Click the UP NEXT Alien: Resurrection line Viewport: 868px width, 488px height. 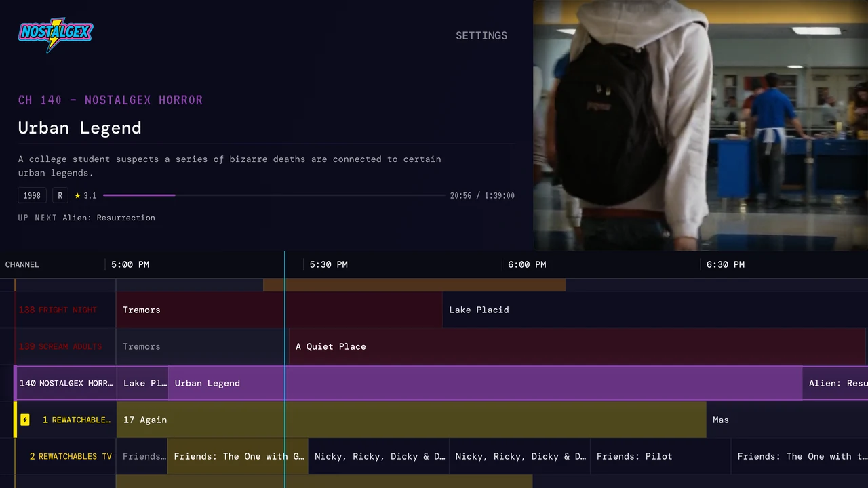point(87,218)
